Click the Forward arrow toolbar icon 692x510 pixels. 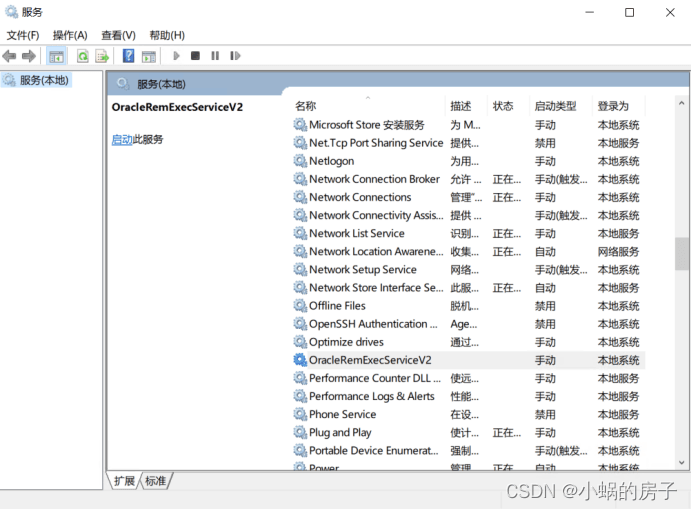click(x=29, y=56)
